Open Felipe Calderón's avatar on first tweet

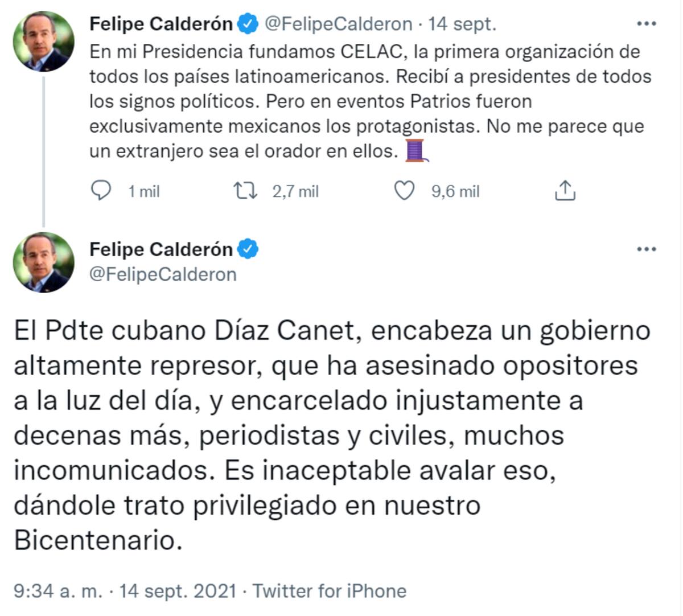pos(44,41)
